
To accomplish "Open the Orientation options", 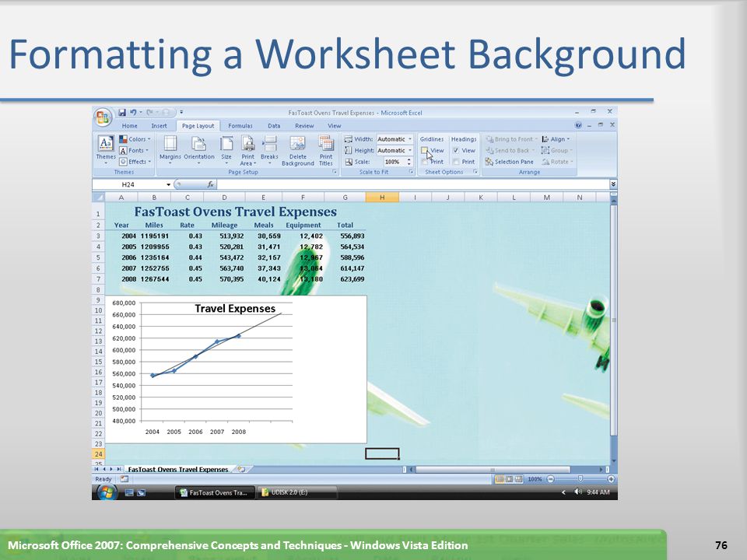I will [x=199, y=149].
